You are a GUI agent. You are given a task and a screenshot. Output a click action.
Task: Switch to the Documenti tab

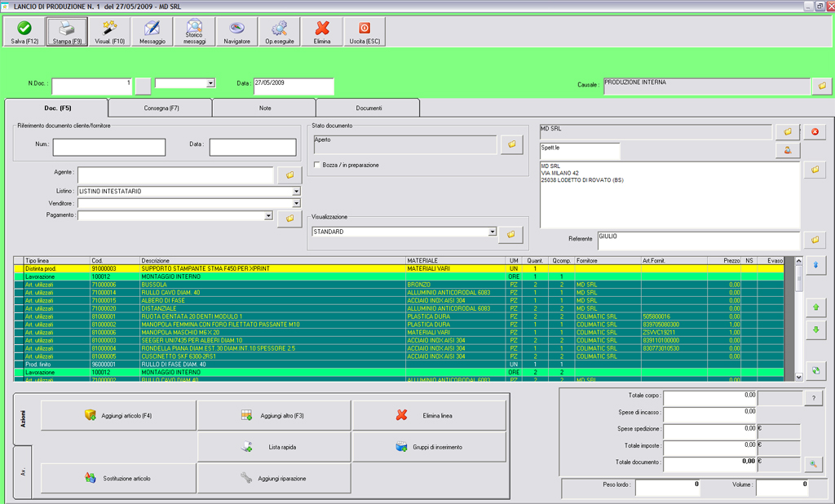point(369,108)
